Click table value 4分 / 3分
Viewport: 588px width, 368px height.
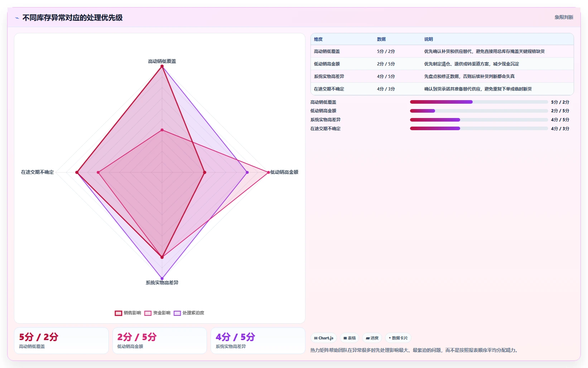click(386, 89)
